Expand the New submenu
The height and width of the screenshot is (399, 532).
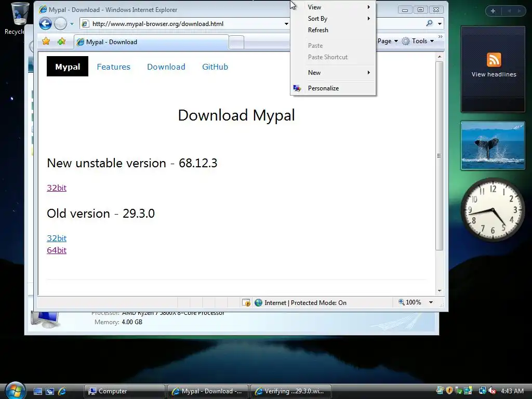333,73
